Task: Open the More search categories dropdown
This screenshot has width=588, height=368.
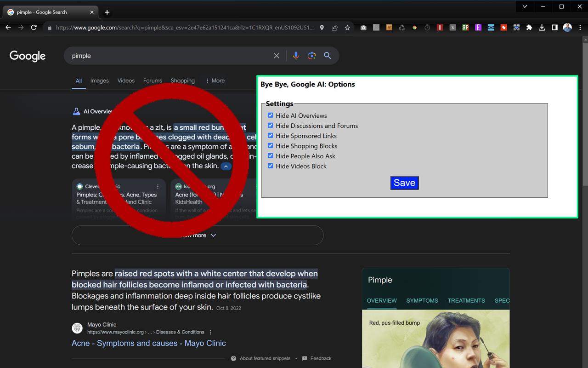Action: tap(215, 80)
